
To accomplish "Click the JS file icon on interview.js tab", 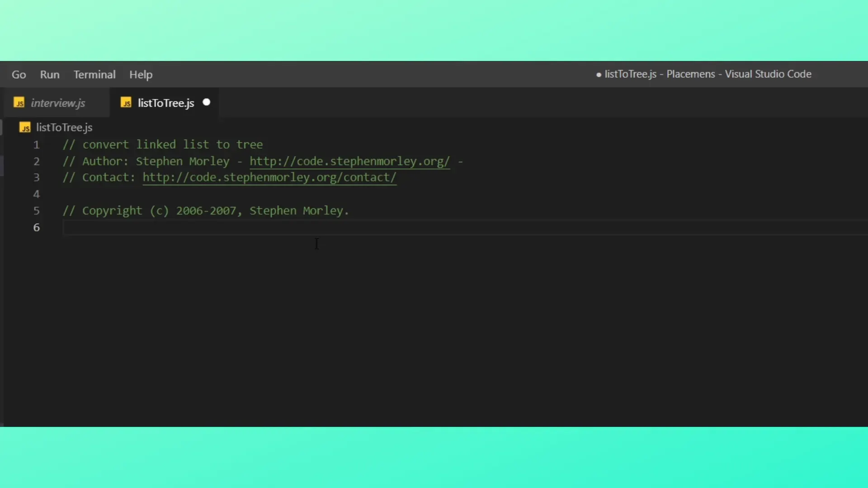I will [19, 103].
